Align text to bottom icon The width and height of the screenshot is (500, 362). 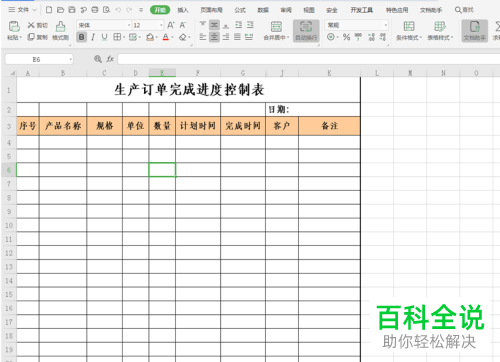pos(226,25)
